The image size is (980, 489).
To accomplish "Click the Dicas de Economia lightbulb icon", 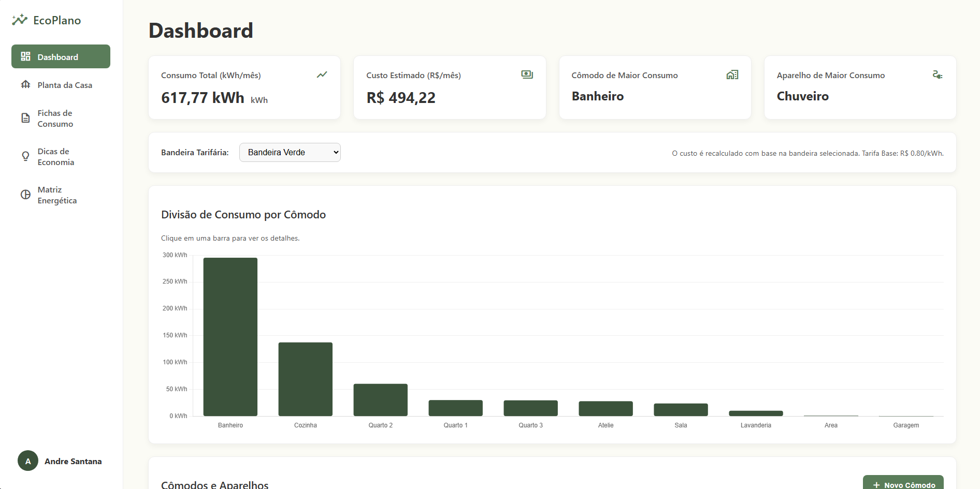I will 25,156.
